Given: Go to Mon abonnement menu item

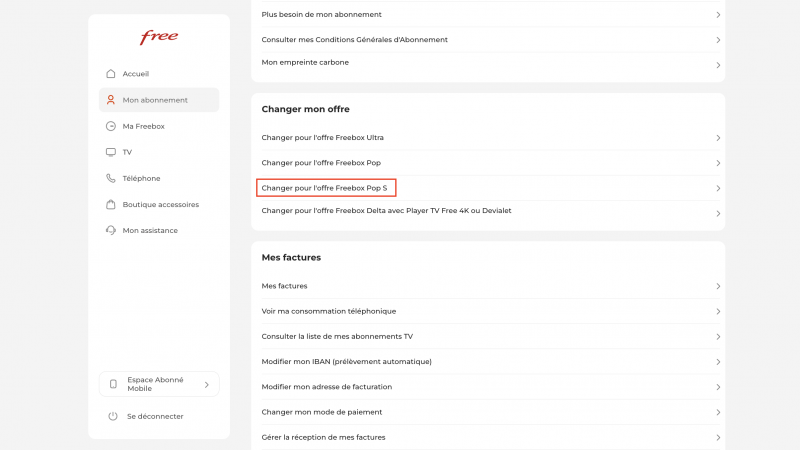Looking at the screenshot, I should 155,100.
